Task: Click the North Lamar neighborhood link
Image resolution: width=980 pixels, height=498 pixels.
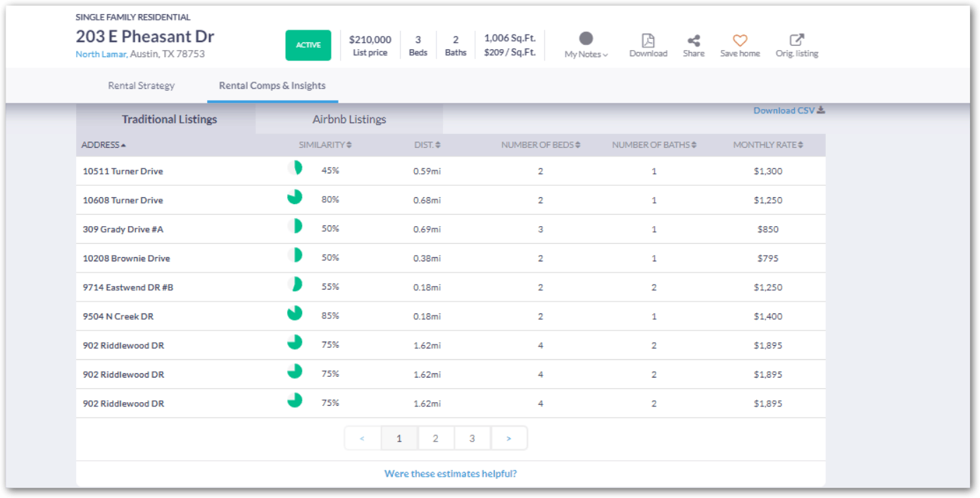Action: (101, 54)
